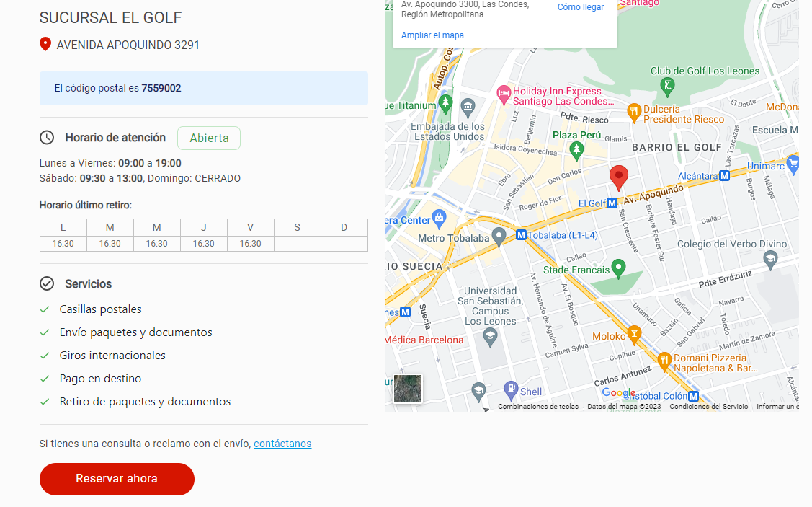The width and height of the screenshot is (812, 507).
Task: Click the Unimarc shopping cart marker
Action: [793, 164]
